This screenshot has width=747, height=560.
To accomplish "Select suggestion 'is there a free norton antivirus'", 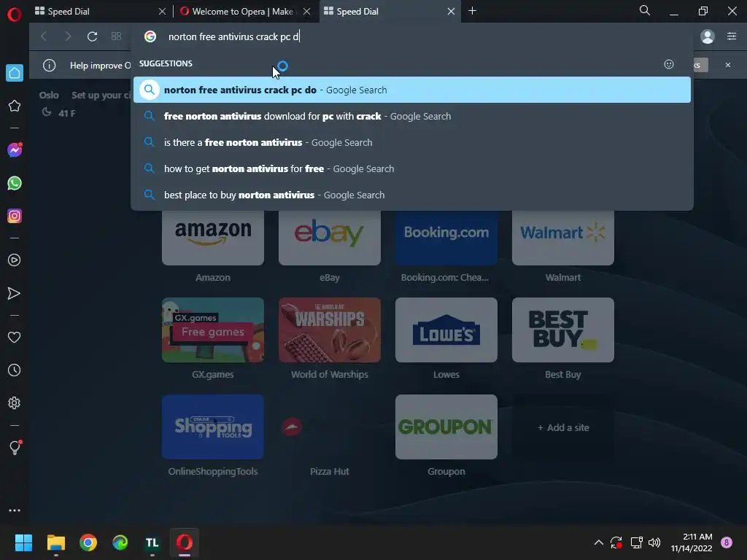I will click(411, 142).
